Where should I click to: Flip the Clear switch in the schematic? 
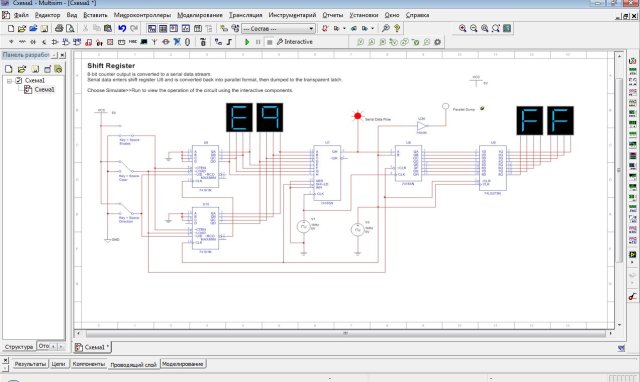coord(127,167)
